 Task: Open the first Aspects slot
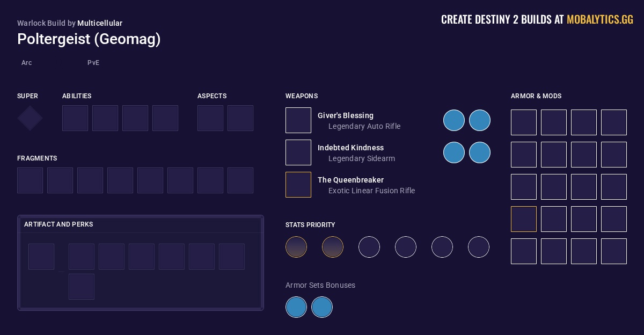point(210,118)
